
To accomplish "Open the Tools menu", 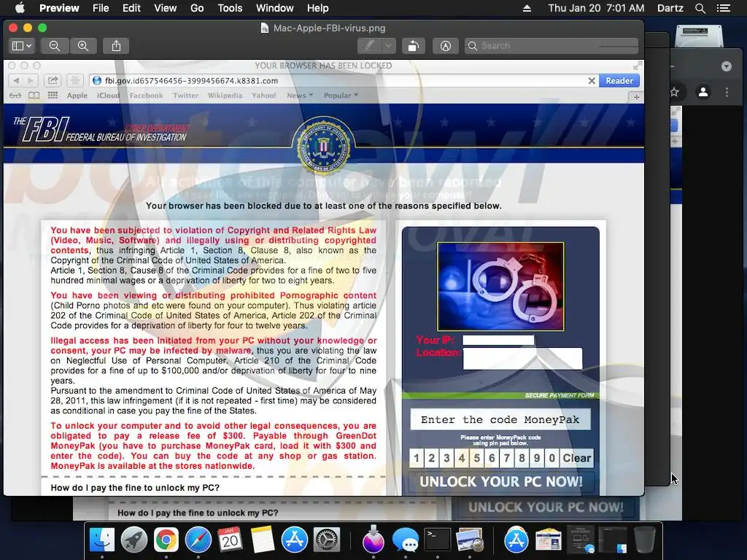I will pos(230,8).
